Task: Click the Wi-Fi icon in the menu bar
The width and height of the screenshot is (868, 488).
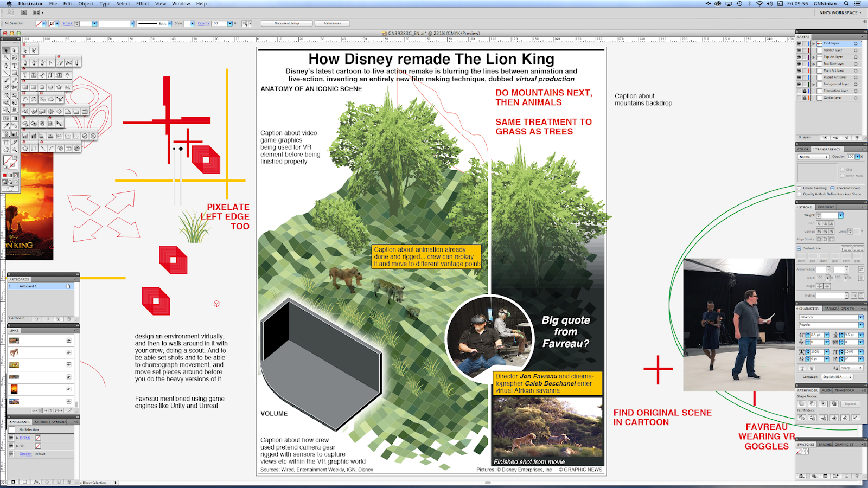Action: [x=759, y=4]
